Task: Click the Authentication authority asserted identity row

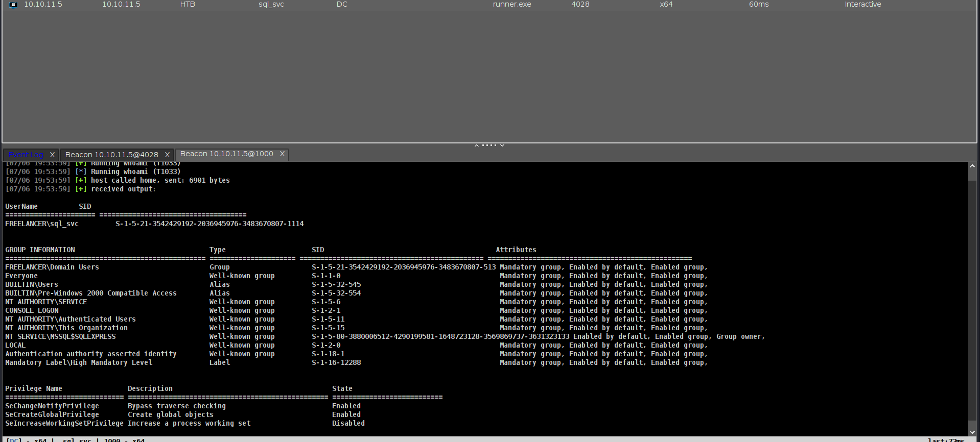Action: click(x=357, y=354)
